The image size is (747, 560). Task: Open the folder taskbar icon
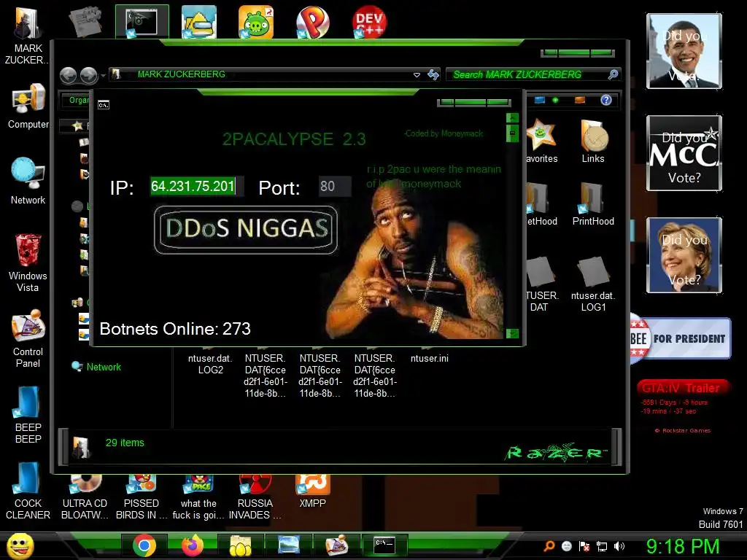[x=241, y=545]
